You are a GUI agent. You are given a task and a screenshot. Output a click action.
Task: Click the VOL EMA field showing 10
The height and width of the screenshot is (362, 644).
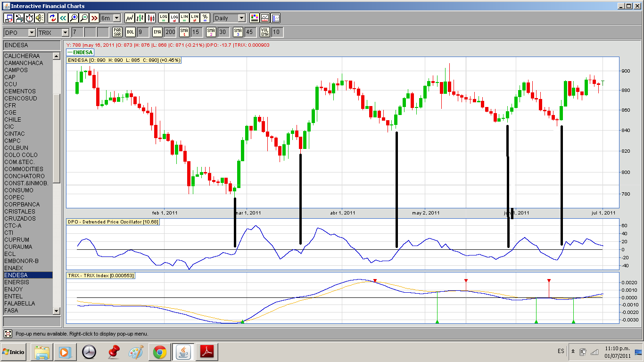click(x=277, y=32)
